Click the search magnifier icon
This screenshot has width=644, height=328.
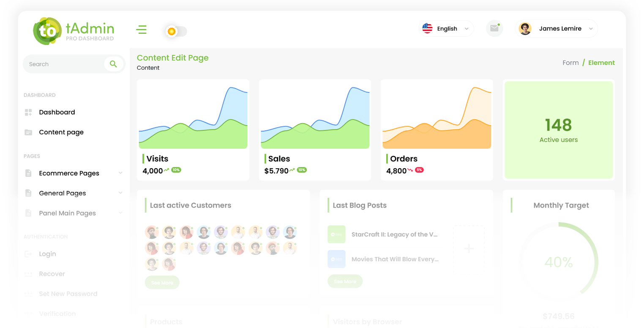(x=113, y=64)
